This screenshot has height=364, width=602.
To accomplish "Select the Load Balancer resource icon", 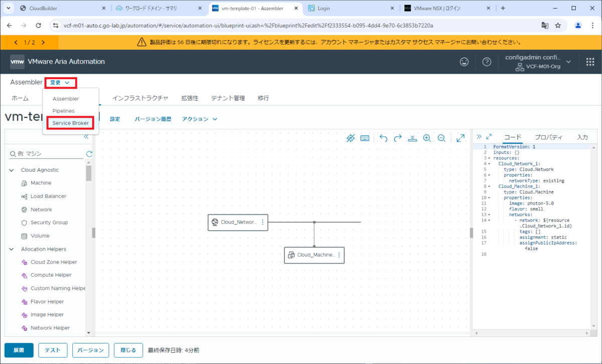I will pyautogui.click(x=24, y=197).
